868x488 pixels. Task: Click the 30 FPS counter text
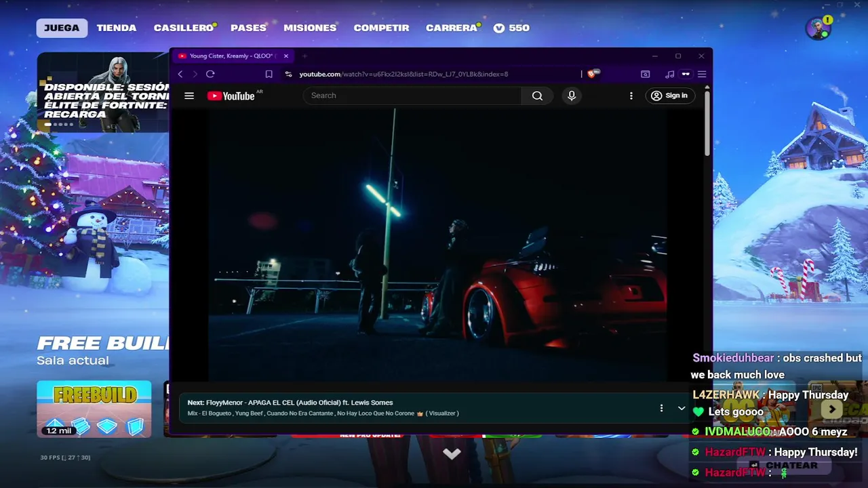[x=65, y=457]
